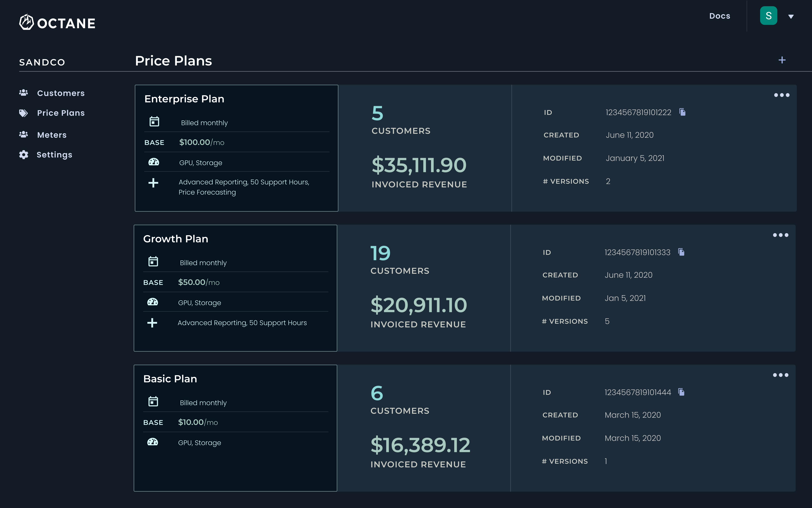812x508 pixels.
Task: Click the $100.00/mo base price
Action: click(x=202, y=142)
